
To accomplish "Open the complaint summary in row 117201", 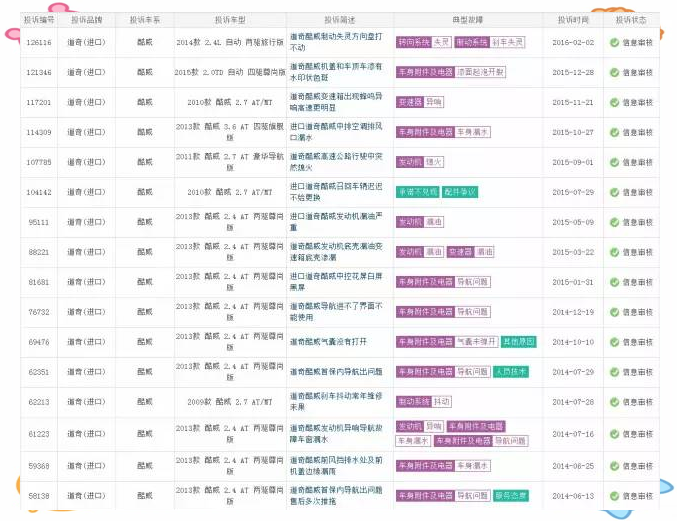I will pos(336,102).
